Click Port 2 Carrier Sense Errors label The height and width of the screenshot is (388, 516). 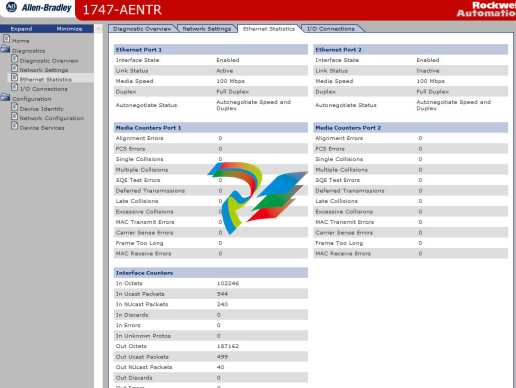(x=344, y=233)
